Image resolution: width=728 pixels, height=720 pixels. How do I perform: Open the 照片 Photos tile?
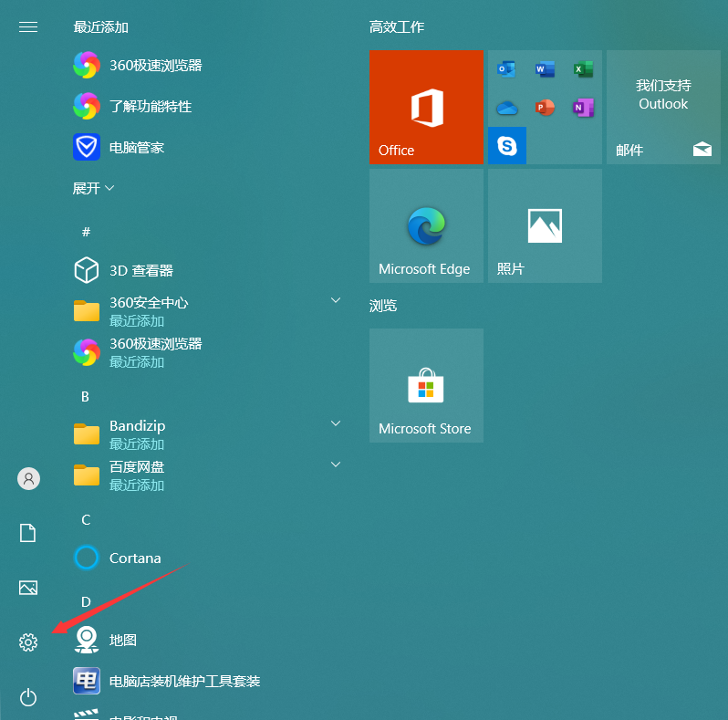pyautogui.click(x=545, y=225)
